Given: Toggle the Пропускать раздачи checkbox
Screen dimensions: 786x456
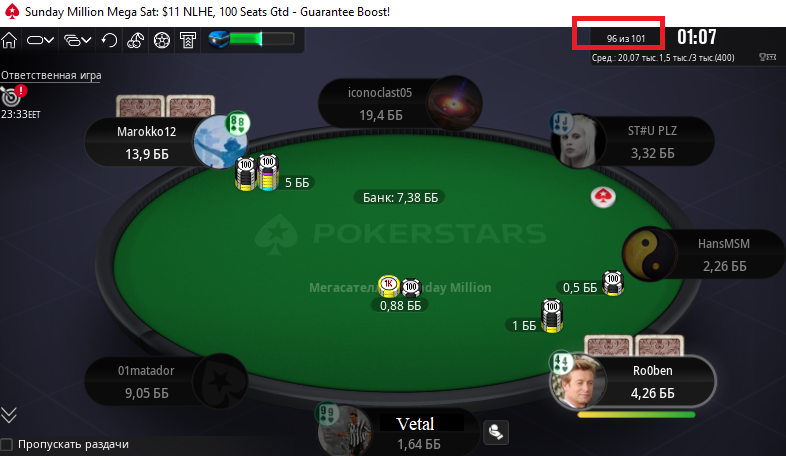Looking at the screenshot, I should click(x=7, y=444).
